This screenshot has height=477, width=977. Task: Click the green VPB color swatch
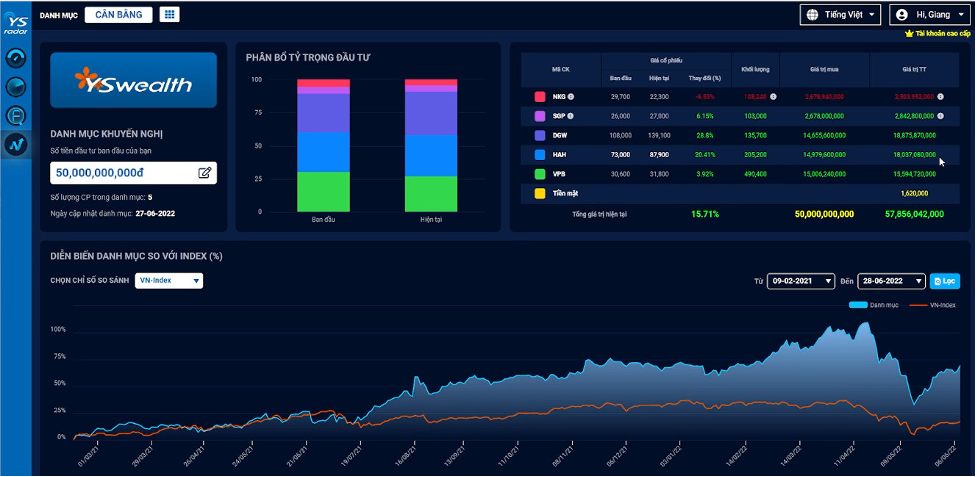(x=540, y=173)
